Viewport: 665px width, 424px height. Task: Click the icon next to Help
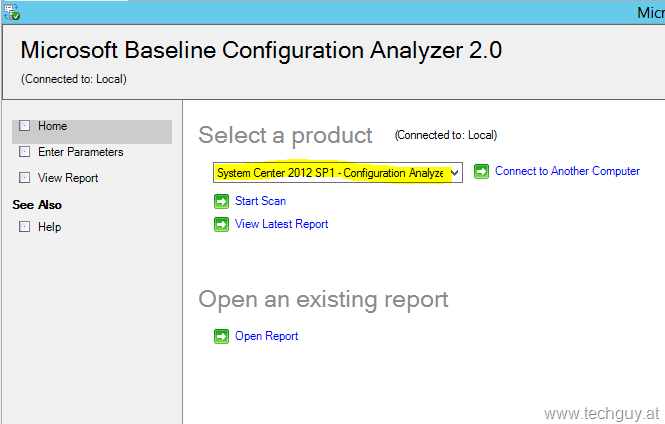[25, 227]
